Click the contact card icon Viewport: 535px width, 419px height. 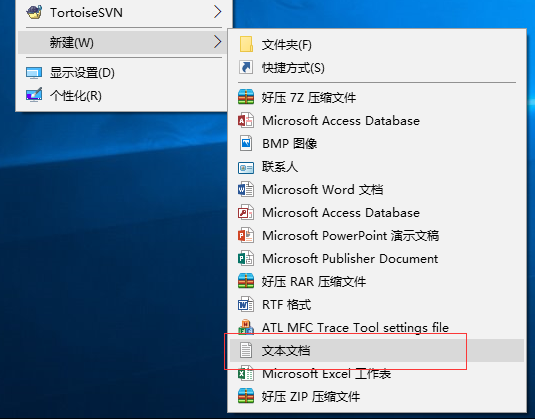pyautogui.click(x=246, y=168)
